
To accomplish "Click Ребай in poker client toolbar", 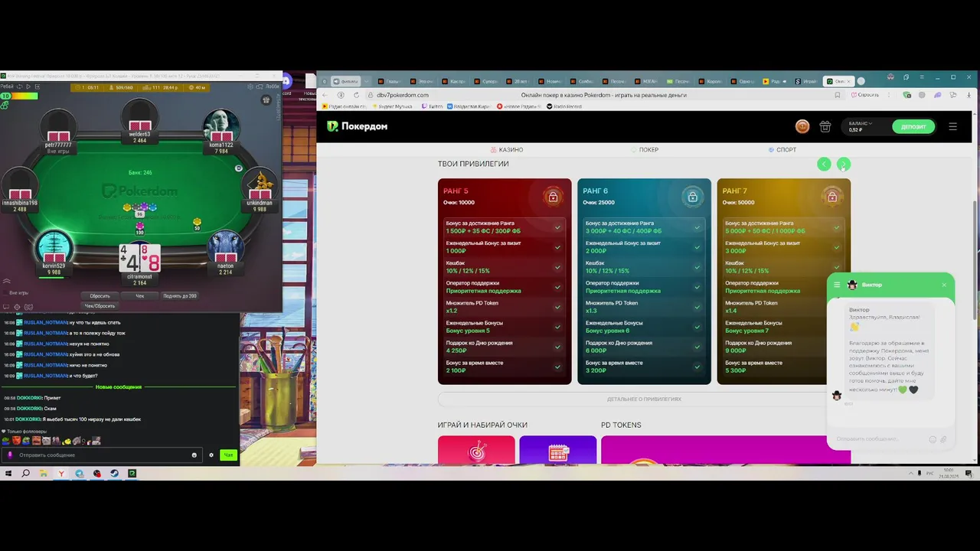I will pyautogui.click(x=7, y=86).
